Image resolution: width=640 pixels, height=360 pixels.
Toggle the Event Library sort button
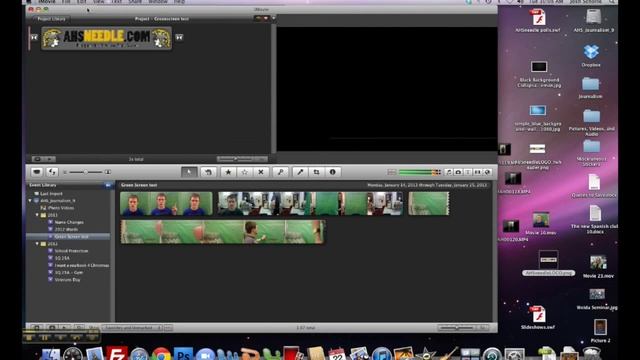click(108, 185)
